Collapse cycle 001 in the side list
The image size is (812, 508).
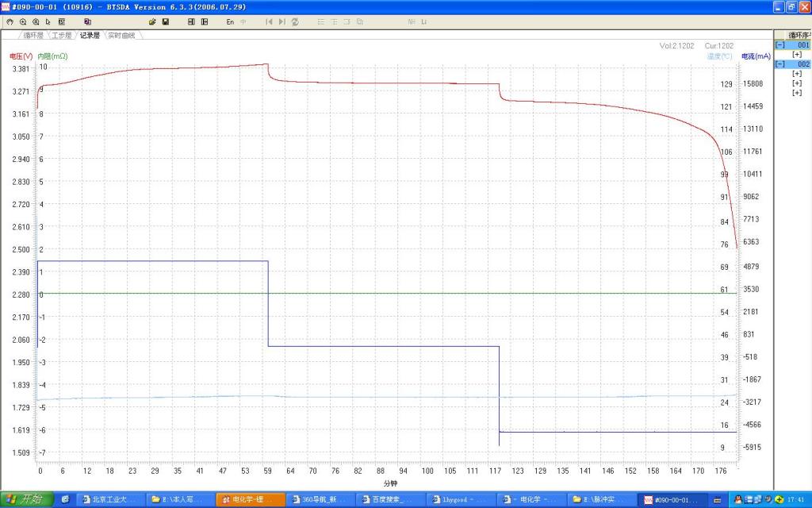tap(780, 45)
